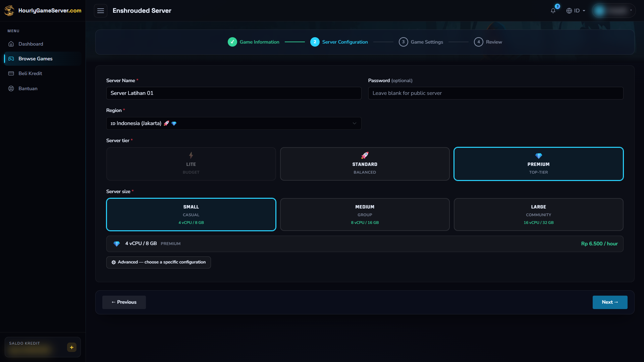The width and height of the screenshot is (644, 362).
Task: Click the Rp 6.500 / hour price
Action: [x=599, y=244]
